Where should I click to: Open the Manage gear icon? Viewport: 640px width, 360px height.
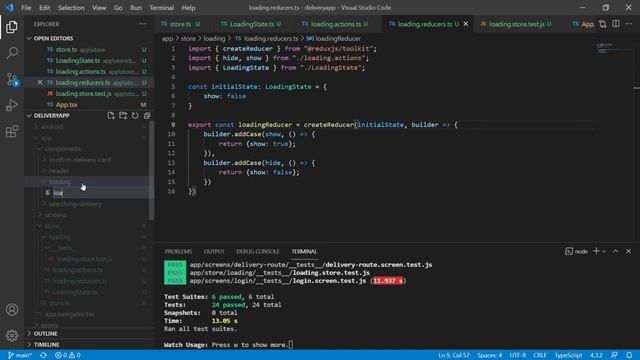click(x=12, y=336)
